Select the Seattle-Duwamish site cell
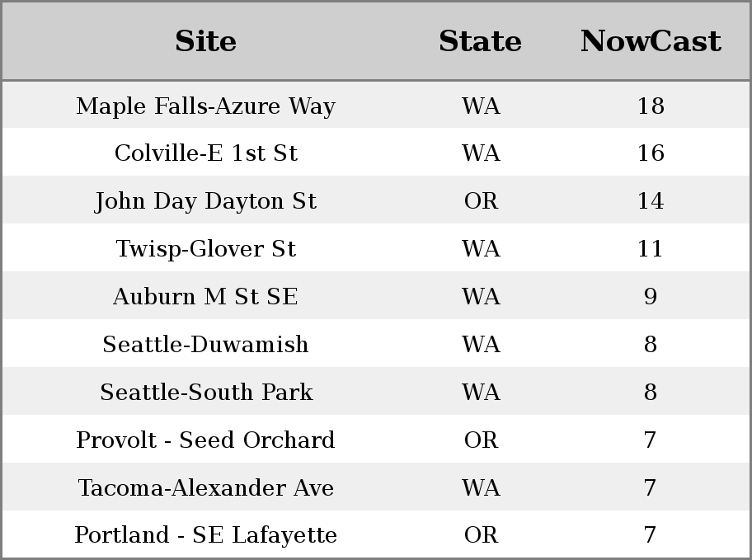The height and width of the screenshot is (560, 752). (x=205, y=345)
